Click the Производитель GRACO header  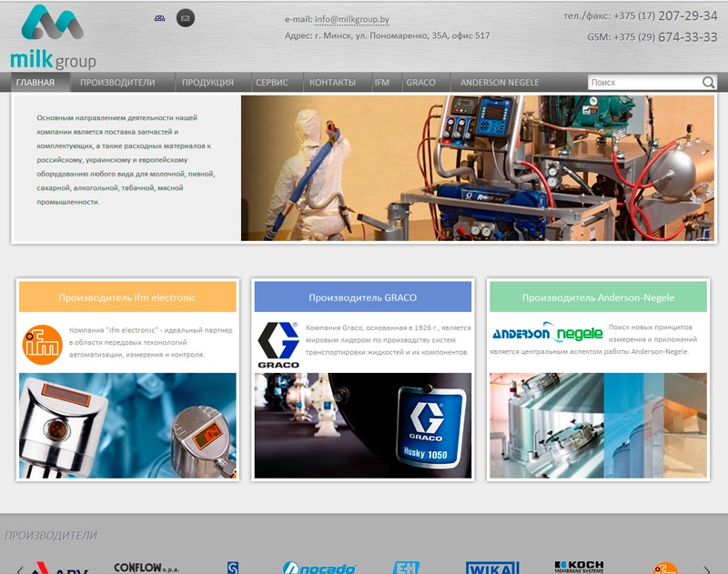coord(362,297)
